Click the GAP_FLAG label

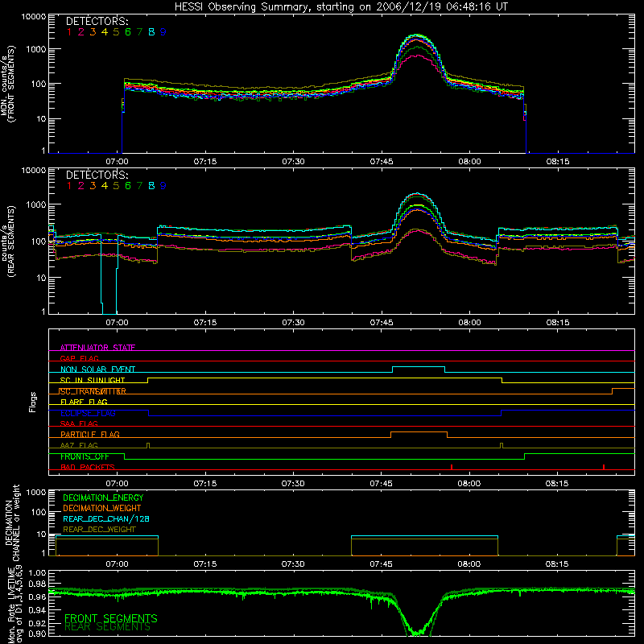click(x=79, y=358)
